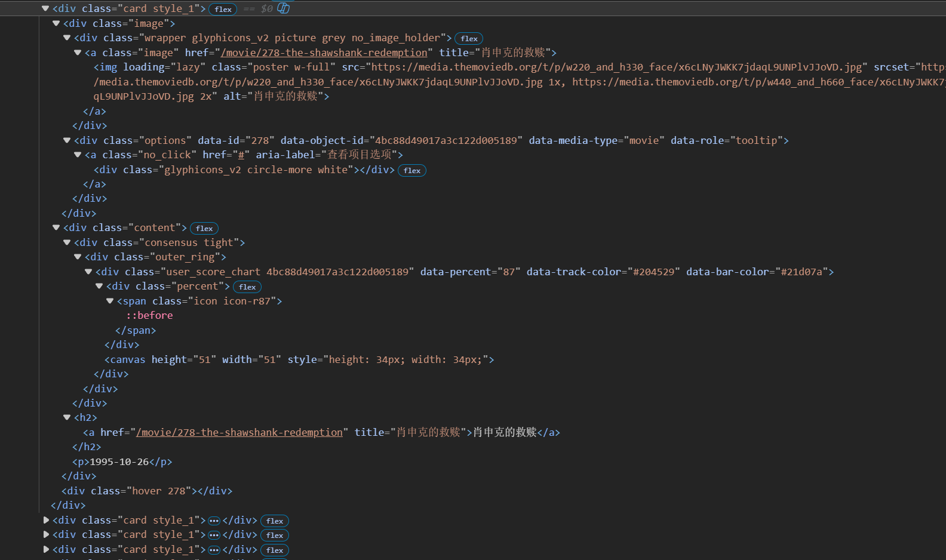
Task: Click the aria-label="查看项目选项" attribute
Action: [326, 155]
